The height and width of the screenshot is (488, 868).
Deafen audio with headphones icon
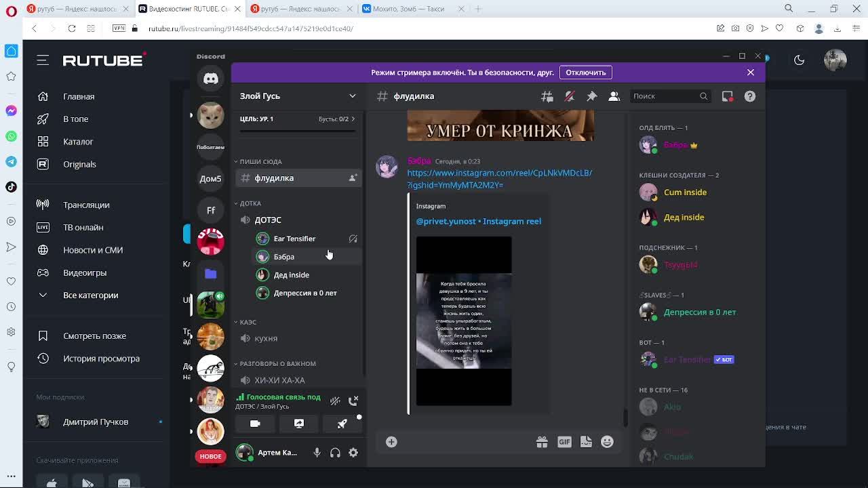335,453
